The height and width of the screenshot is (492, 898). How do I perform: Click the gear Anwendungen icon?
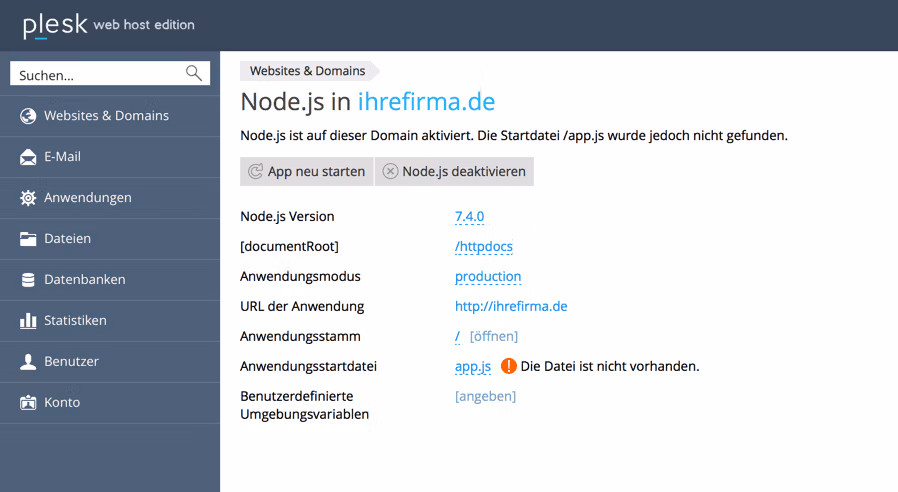click(x=28, y=198)
